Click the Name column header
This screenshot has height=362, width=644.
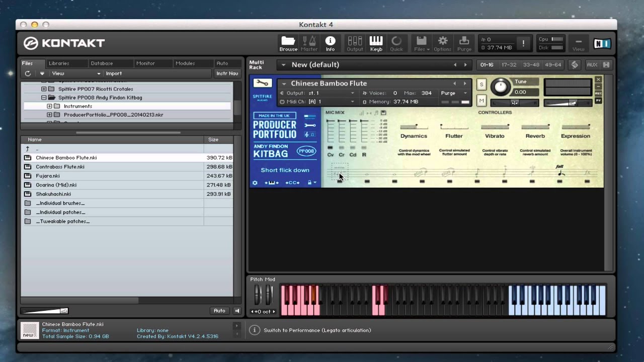pos(112,139)
